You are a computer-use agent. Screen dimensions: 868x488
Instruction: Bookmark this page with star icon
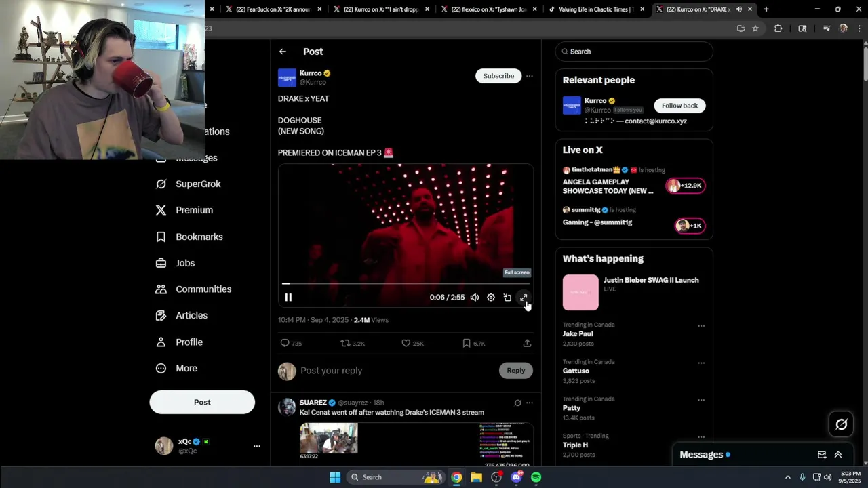tap(755, 28)
